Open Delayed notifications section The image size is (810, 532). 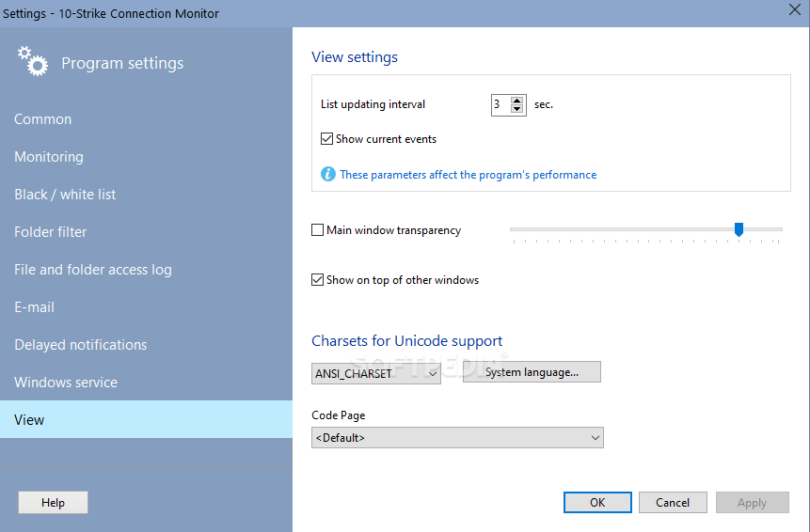tap(146, 345)
